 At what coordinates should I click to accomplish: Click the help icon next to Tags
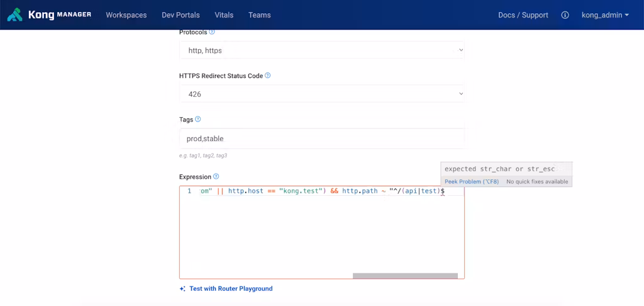(198, 119)
